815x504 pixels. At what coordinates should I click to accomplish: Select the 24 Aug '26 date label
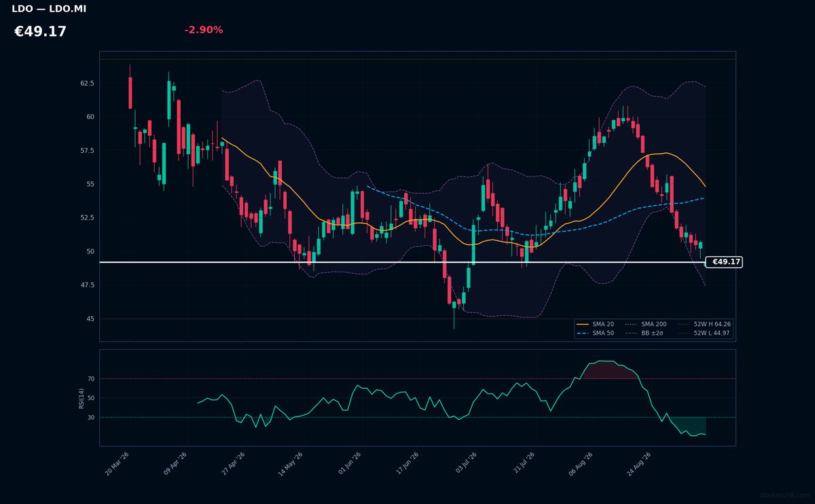coord(639,464)
